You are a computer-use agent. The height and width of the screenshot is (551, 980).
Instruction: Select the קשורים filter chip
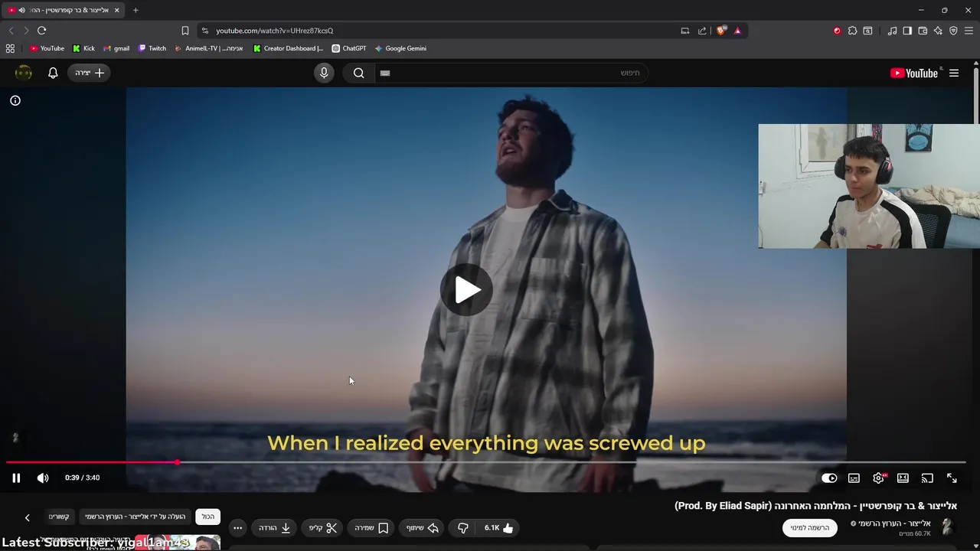(x=59, y=517)
